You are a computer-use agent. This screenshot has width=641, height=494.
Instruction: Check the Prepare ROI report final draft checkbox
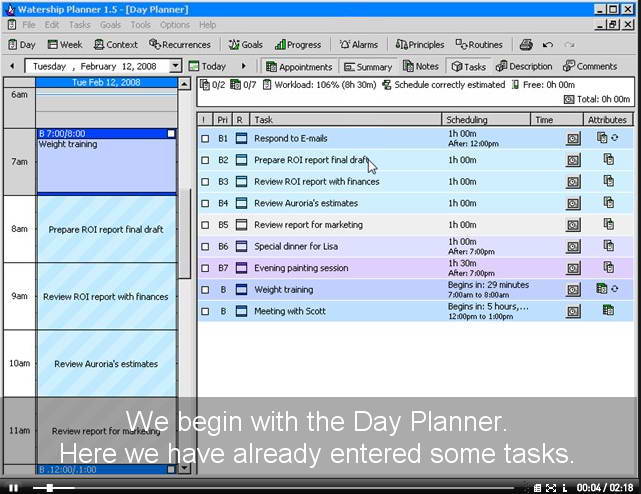205,160
